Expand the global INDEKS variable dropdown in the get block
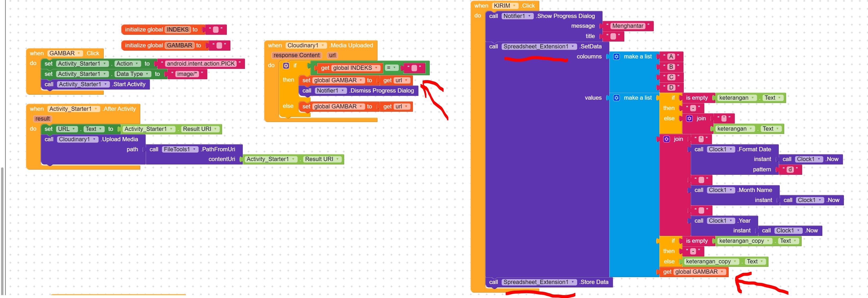The height and width of the screenshot is (298, 868). (376, 68)
